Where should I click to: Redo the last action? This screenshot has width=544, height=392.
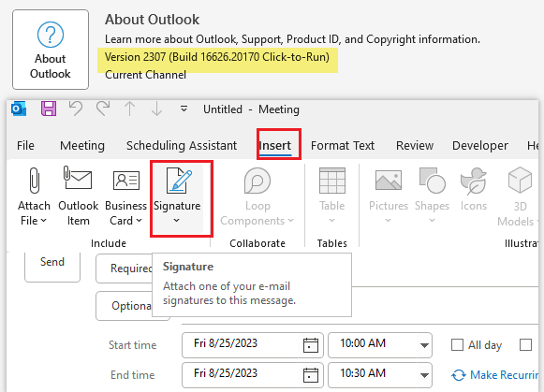[x=103, y=109]
